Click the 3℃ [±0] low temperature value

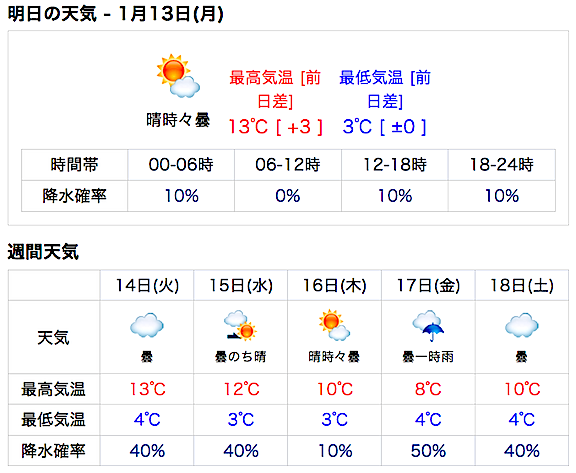tap(384, 127)
